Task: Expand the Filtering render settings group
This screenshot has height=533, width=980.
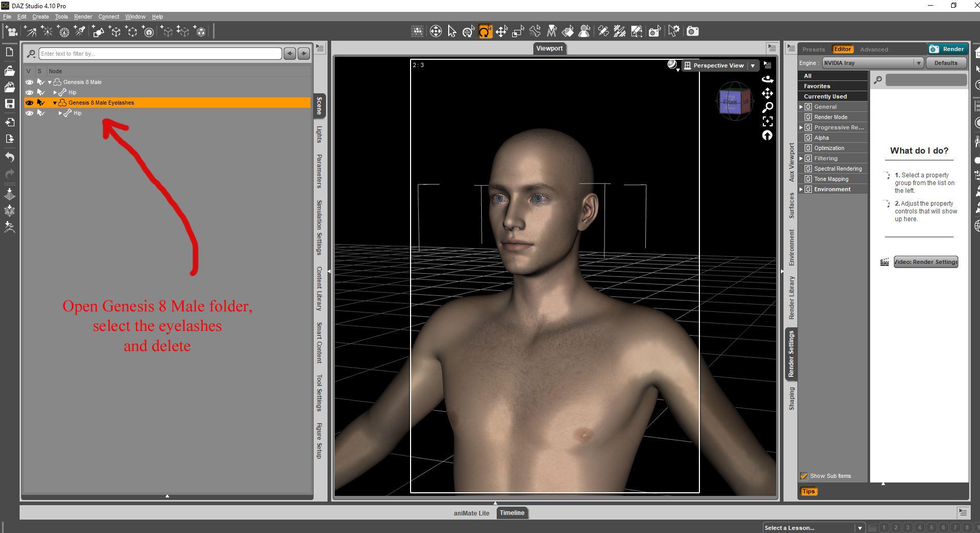Action: 801,158
